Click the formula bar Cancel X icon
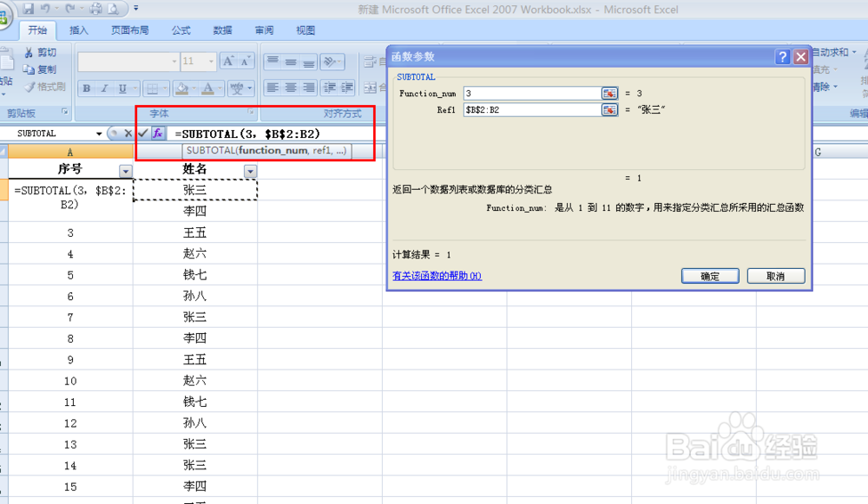 pos(128,134)
